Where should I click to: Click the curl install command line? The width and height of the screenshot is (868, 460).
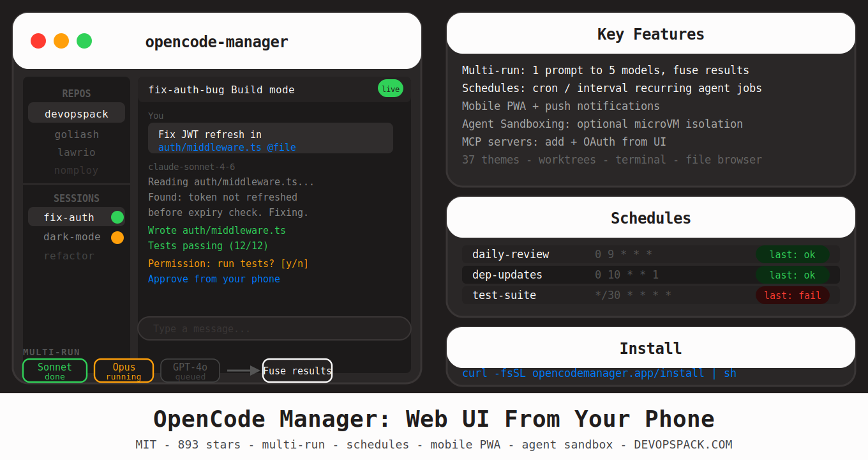pyautogui.click(x=599, y=373)
